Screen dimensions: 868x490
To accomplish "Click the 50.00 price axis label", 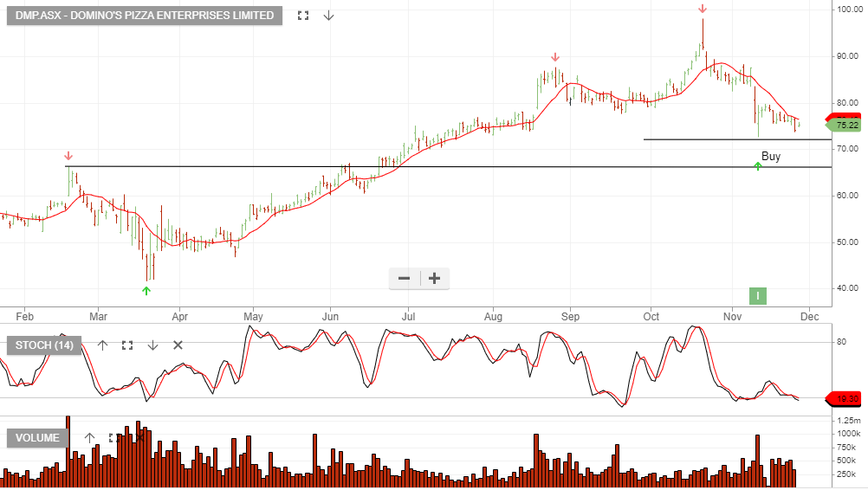I will pos(847,242).
